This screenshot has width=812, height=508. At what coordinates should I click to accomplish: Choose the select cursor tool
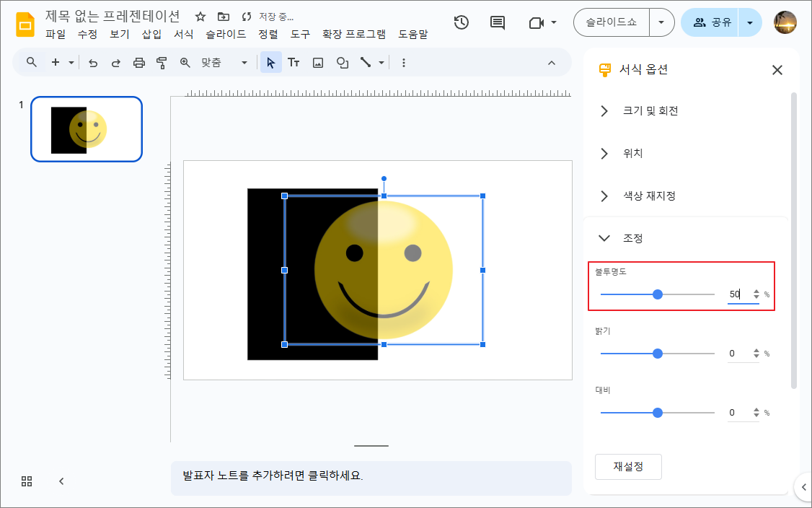(271, 63)
